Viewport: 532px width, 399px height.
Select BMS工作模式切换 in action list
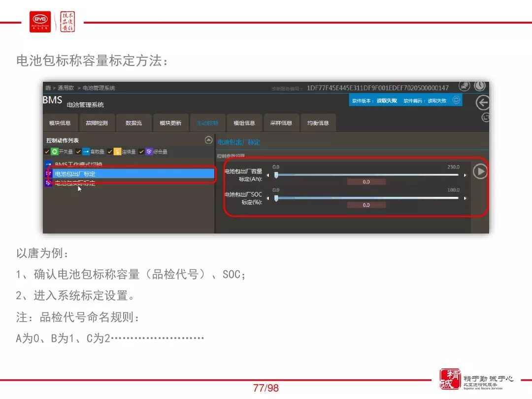pyautogui.click(x=79, y=165)
